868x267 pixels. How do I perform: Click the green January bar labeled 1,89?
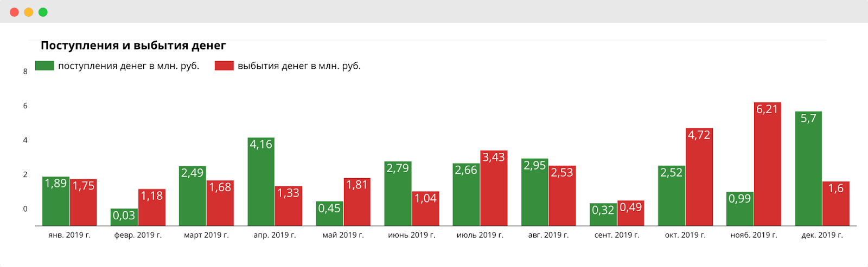click(x=56, y=201)
